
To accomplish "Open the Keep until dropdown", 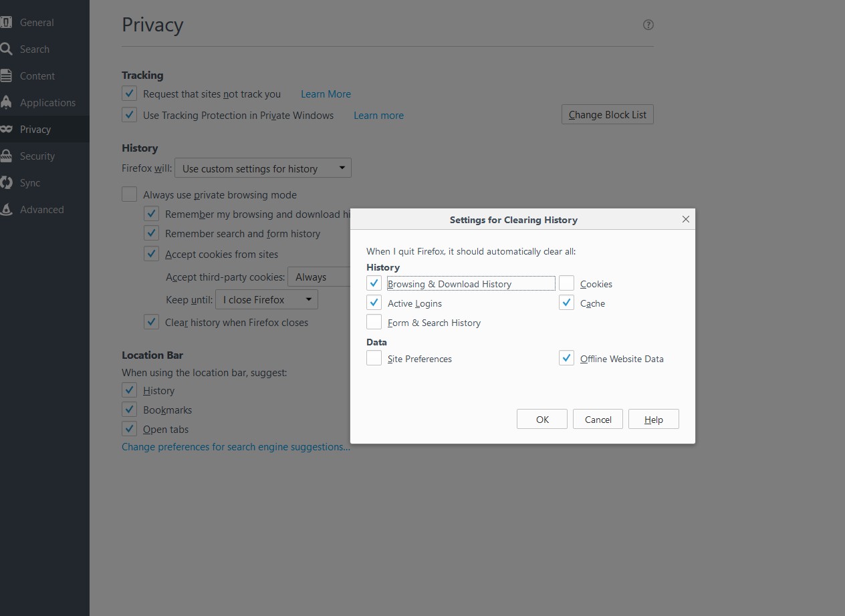I will [x=266, y=300].
